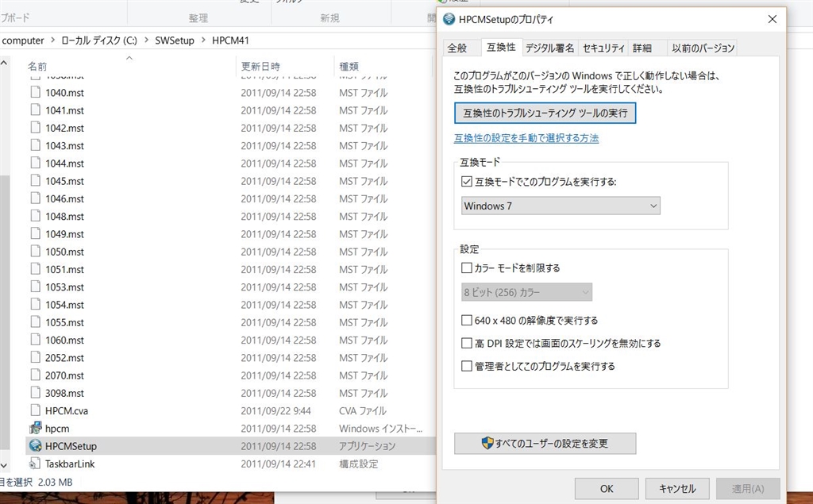This screenshot has width=813, height=504.
Task: Click the TaskbarLink configuration file icon
Action: 35,464
